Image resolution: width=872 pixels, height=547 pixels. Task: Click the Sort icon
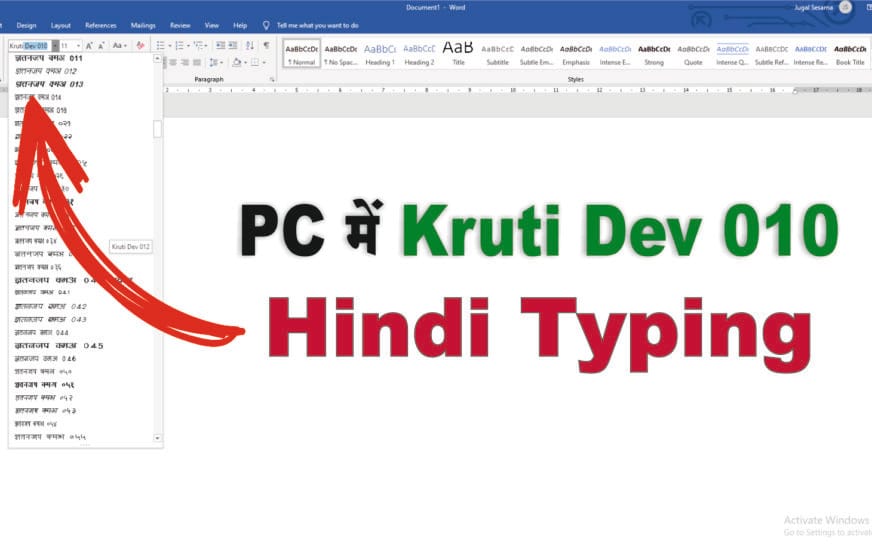point(250,46)
